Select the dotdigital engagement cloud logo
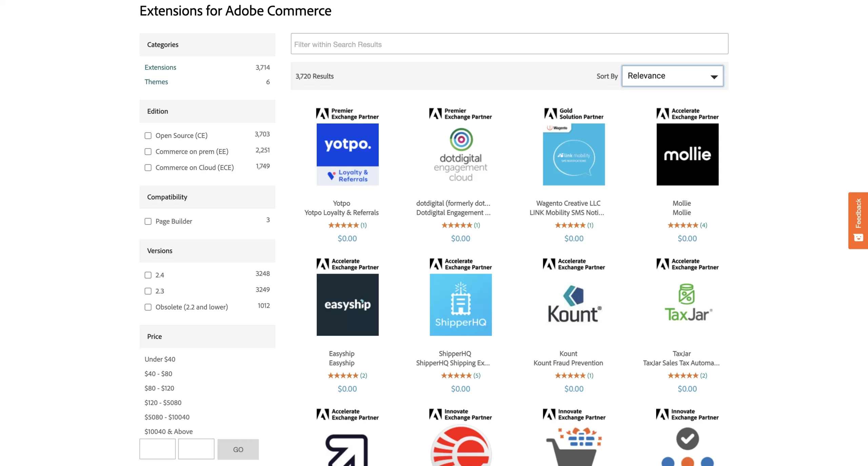868x466 pixels. click(x=460, y=154)
